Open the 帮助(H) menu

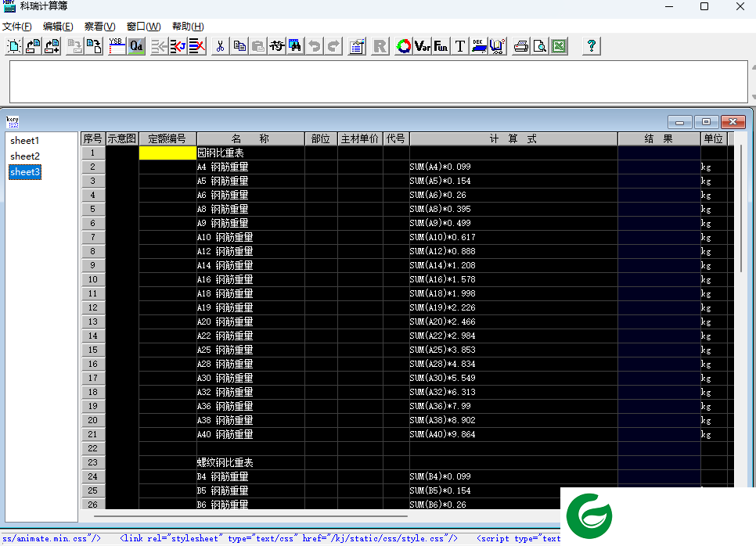(188, 27)
